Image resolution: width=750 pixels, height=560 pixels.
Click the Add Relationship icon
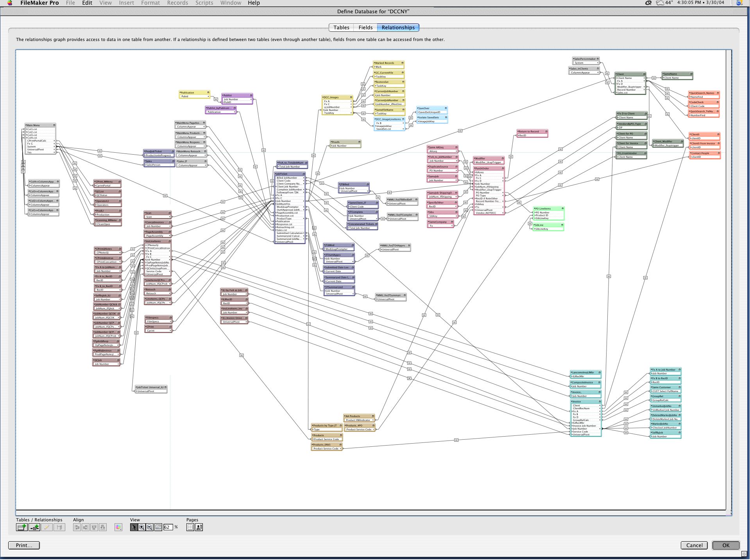34,528
